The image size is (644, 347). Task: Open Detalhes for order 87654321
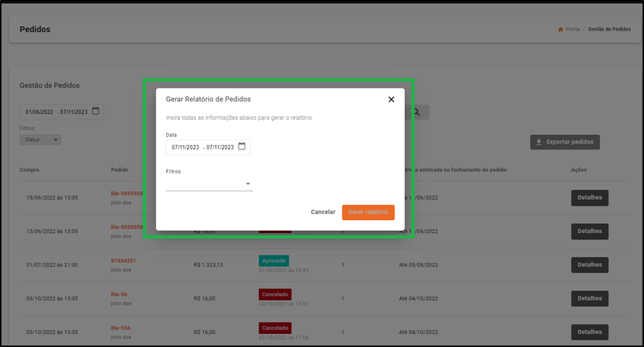point(590,265)
